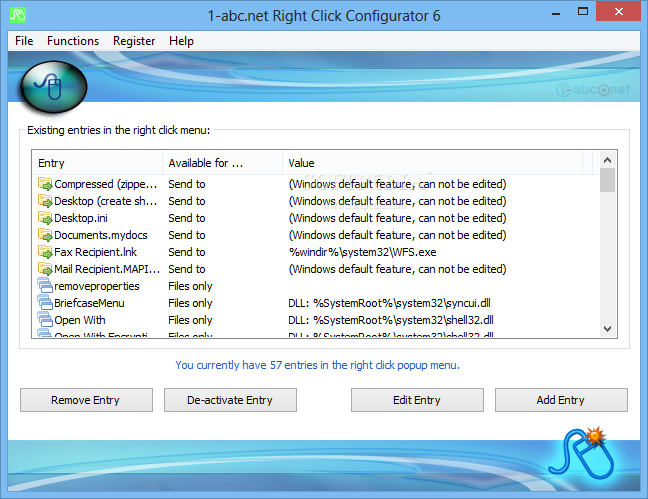Click 'Send to' in the Desktop.ini row
Viewport: 648px width, 499px height.
click(187, 218)
